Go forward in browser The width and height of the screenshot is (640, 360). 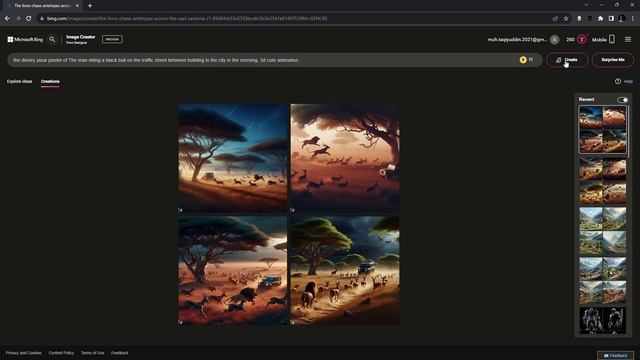click(18, 18)
